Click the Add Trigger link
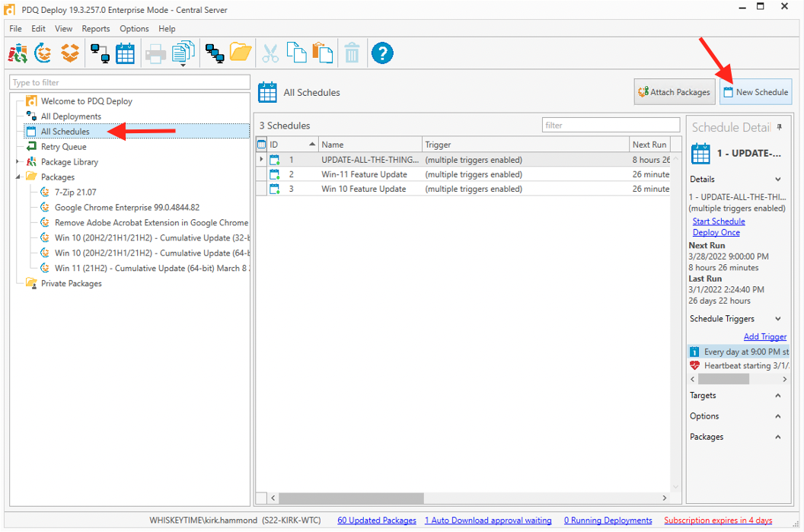804x532 pixels. point(765,336)
